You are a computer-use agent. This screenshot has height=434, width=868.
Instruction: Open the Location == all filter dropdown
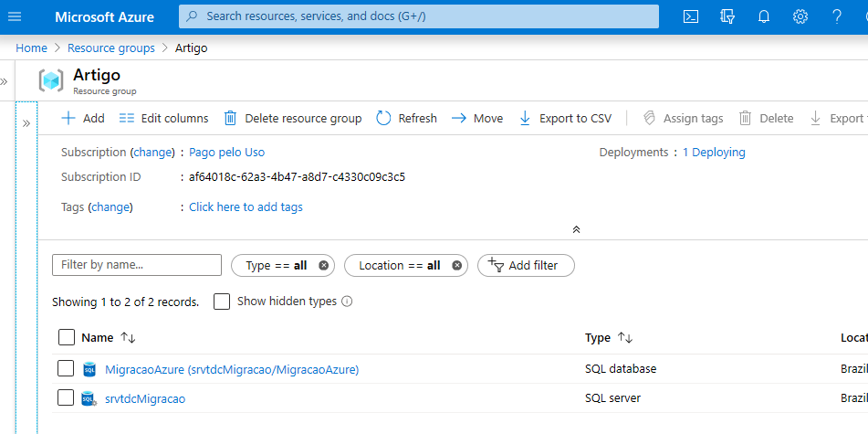399,265
